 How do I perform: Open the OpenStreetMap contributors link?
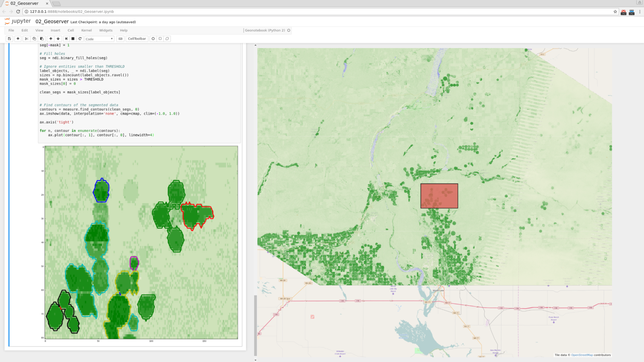pos(582,355)
